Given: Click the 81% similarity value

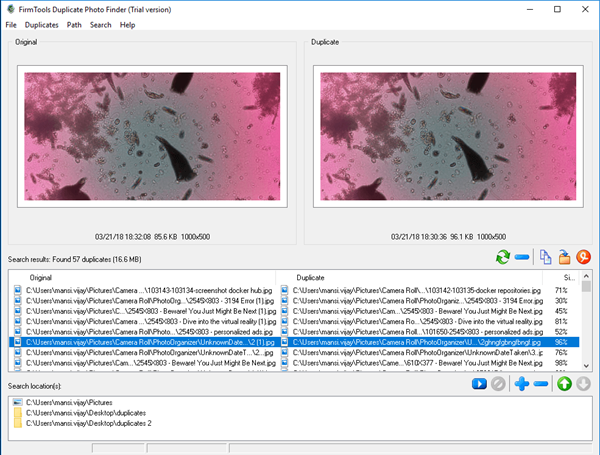Looking at the screenshot, I should tap(561, 321).
